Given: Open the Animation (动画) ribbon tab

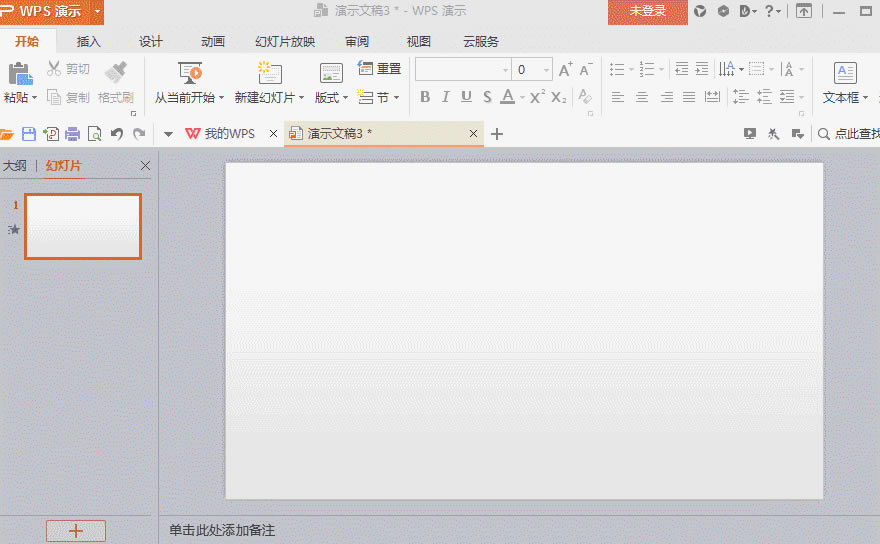Looking at the screenshot, I should click(x=213, y=42).
